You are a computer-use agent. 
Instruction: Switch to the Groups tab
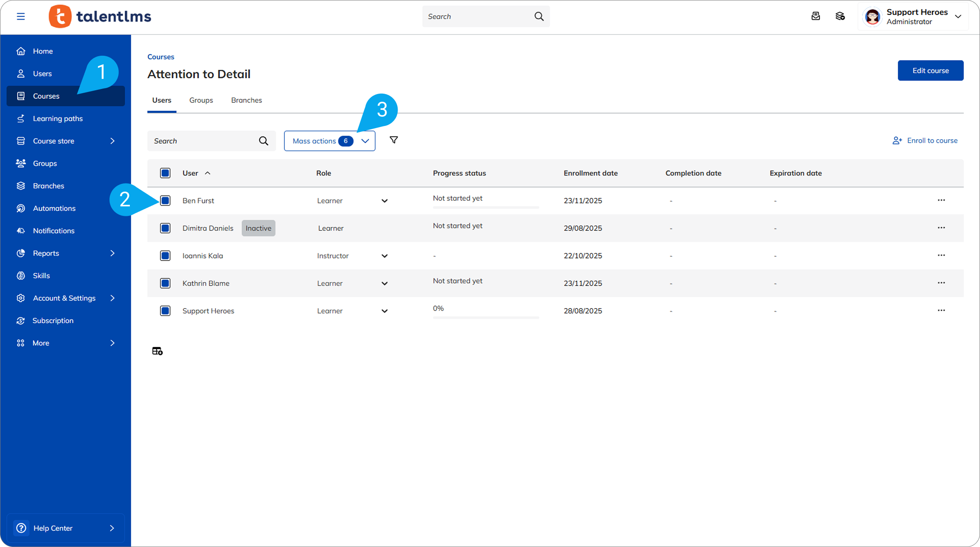(x=201, y=100)
